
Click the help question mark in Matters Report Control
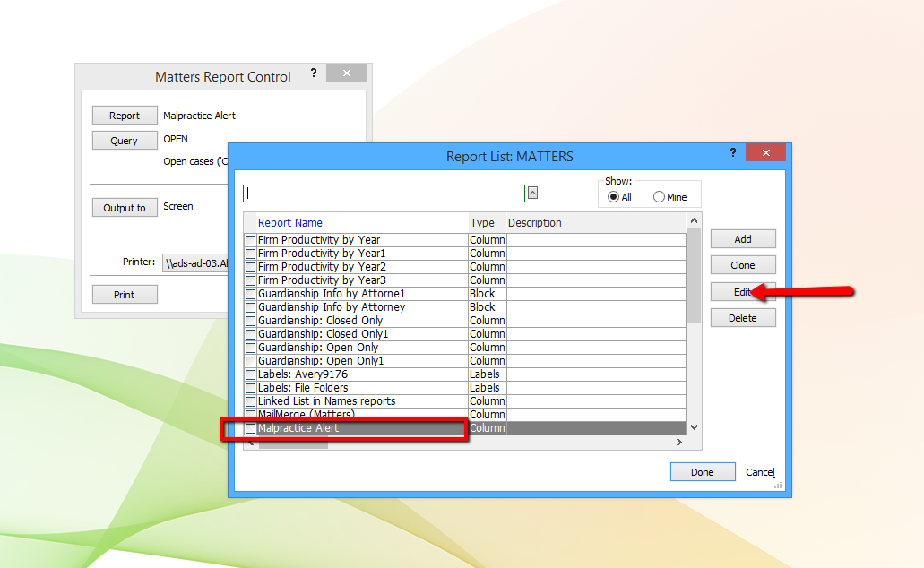(x=314, y=73)
